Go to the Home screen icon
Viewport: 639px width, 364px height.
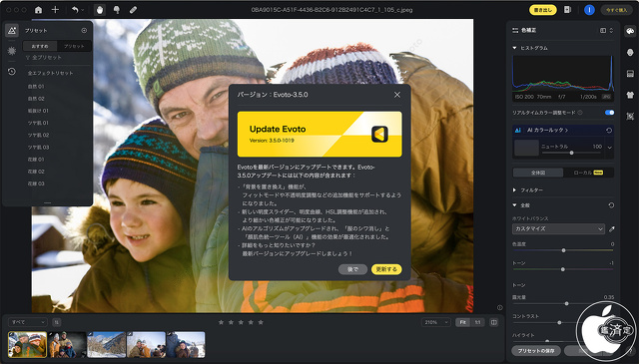point(38,10)
